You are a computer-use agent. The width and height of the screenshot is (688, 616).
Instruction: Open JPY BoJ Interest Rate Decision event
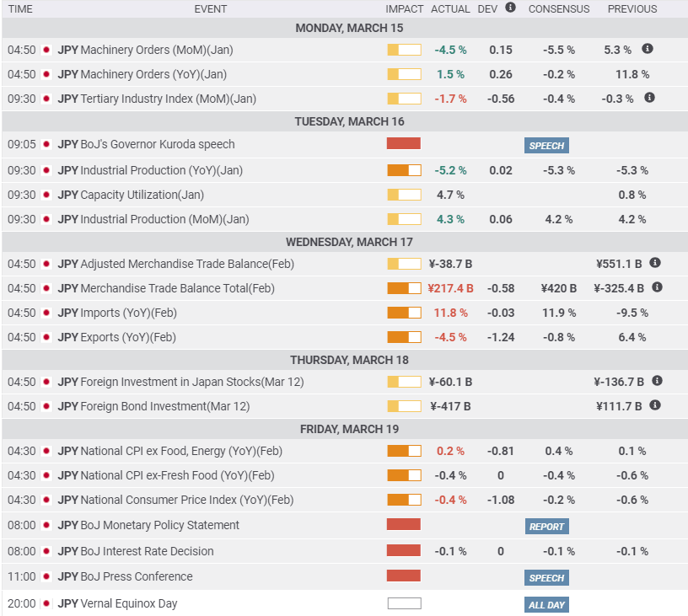coord(136,552)
